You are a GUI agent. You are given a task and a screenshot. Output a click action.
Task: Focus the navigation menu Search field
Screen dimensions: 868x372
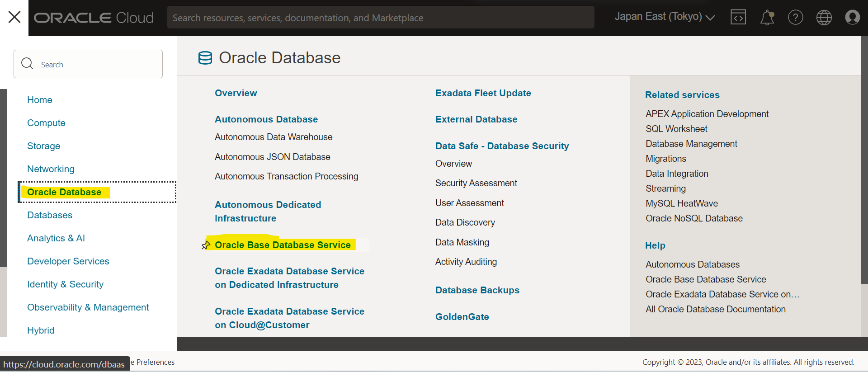pos(88,64)
